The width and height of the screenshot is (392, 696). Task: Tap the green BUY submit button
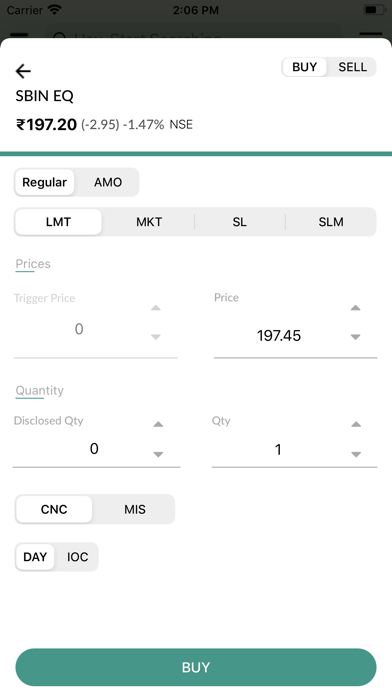pyautogui.click(x=196, y=667)
